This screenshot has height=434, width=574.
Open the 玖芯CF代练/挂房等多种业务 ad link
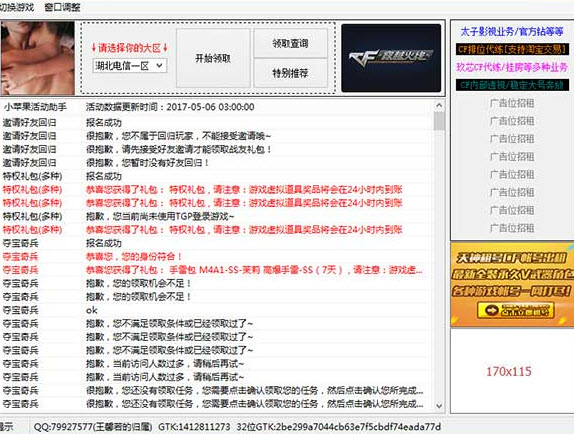click(x=512, y=67)
